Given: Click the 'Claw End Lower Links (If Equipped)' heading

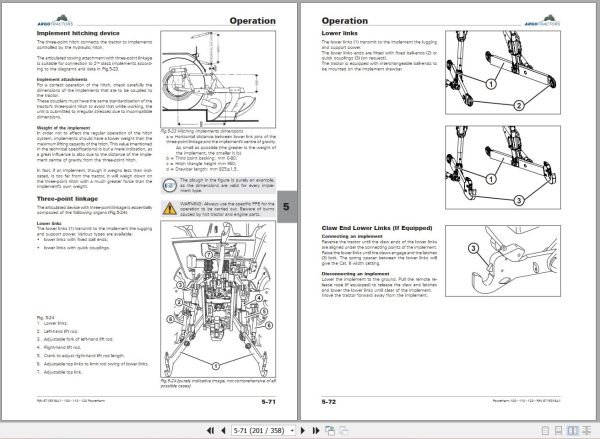Looking at the screenshot, I should pyautogui.click(x=377, y=228).
